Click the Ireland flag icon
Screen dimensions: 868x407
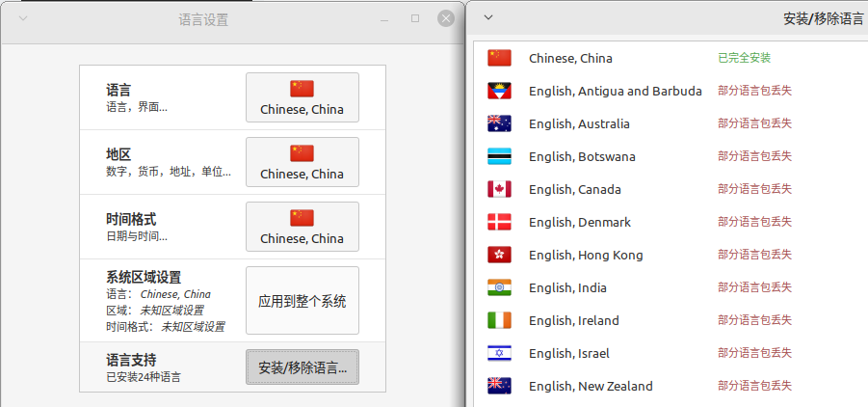click(x=499, y=320)
